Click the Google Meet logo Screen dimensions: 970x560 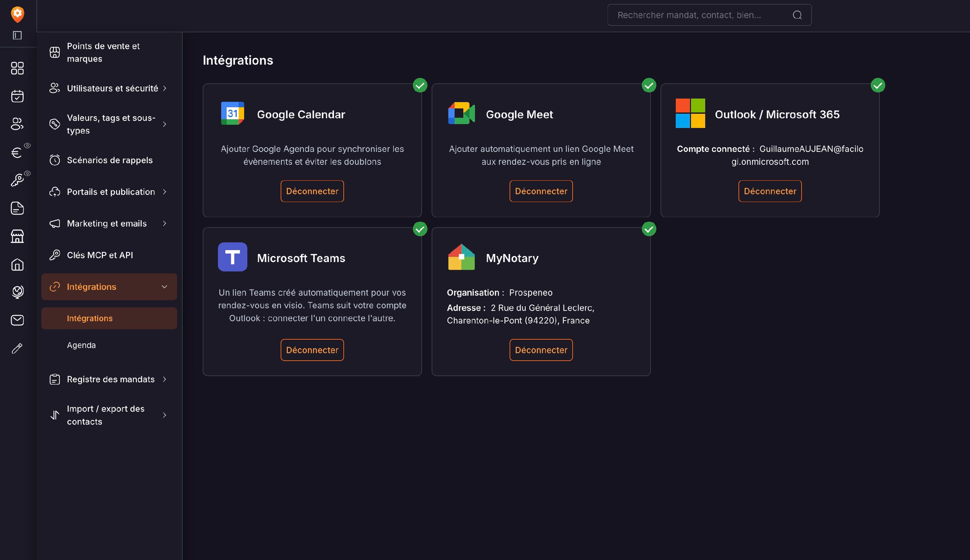(x=461, y=113)
